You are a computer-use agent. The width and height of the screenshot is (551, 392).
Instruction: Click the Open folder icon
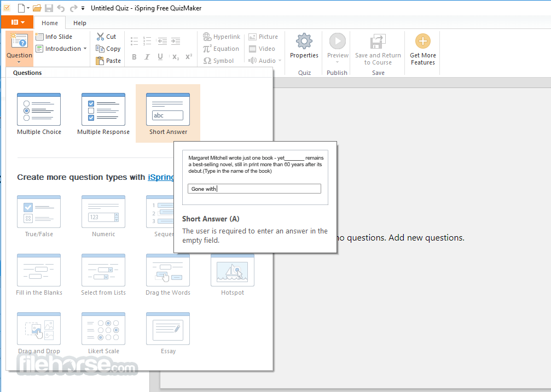tap(37, 8)
